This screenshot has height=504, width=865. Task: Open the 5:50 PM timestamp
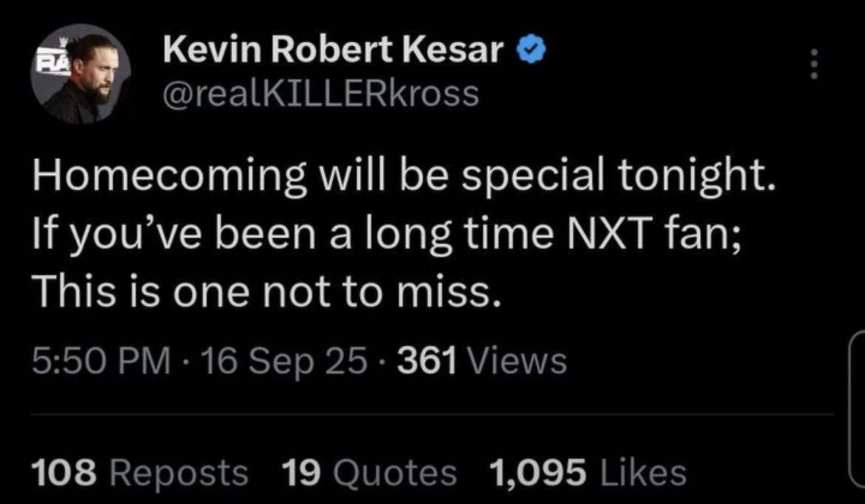(101, 361)
